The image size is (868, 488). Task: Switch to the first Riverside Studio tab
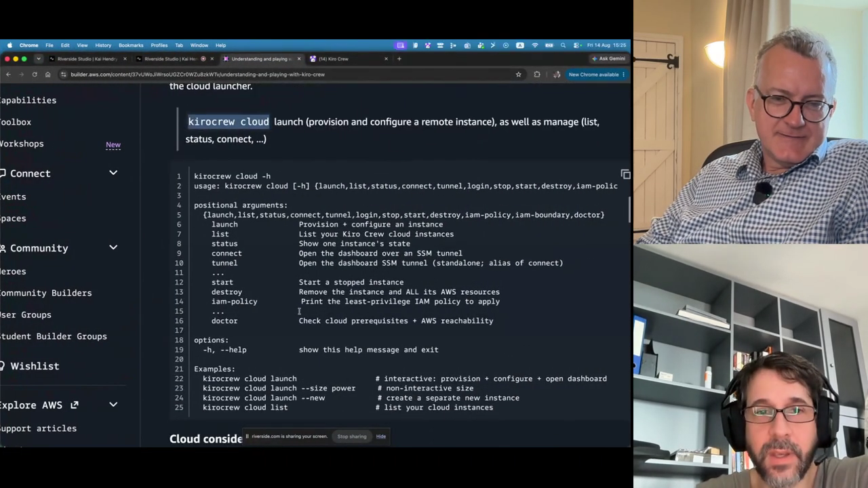[x=88, y=59]
